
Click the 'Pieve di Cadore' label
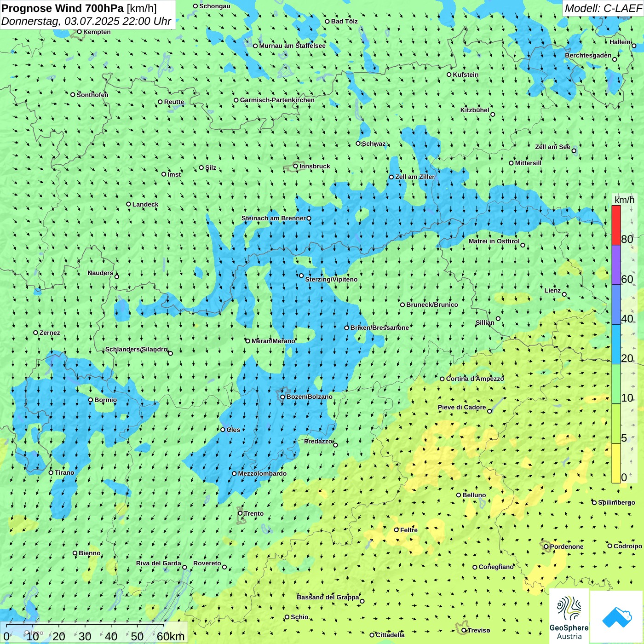coord(462,407)
